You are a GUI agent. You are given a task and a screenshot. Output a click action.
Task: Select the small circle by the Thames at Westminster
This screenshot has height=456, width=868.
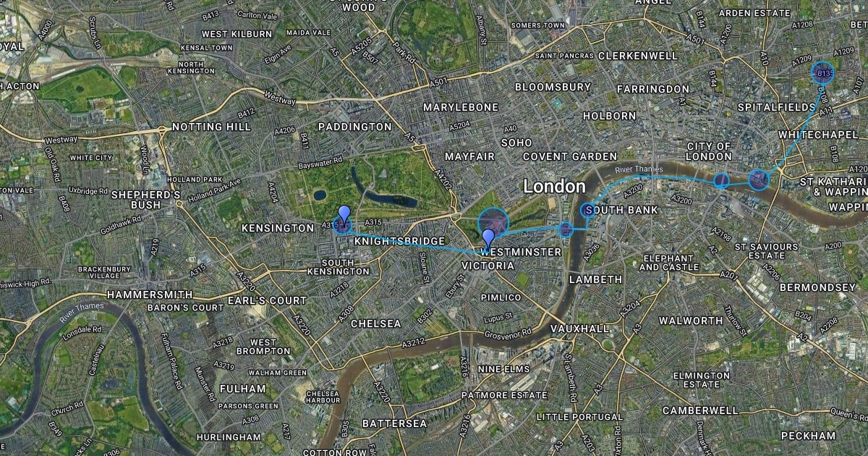click(x=566, y=229)
